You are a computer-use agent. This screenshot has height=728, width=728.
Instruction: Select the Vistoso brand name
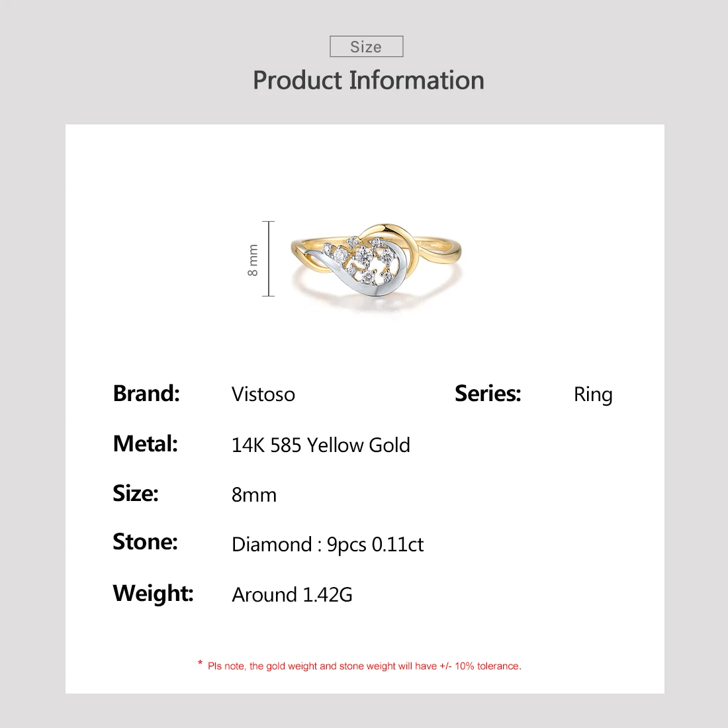pyautogui.click(x=263, y=394)
